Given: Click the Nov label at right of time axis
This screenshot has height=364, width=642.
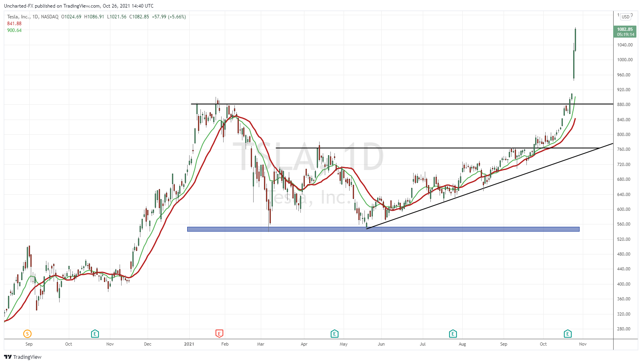Looking at the screenshot, I should [583, 344].
